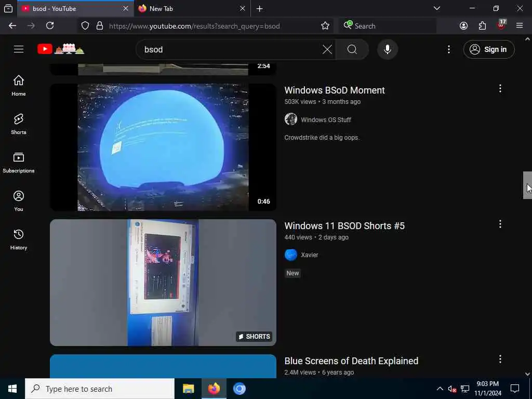This screenshot has width=532, height=399.
Task: Open the You section in sidebar
Action: tap(19, 201)
